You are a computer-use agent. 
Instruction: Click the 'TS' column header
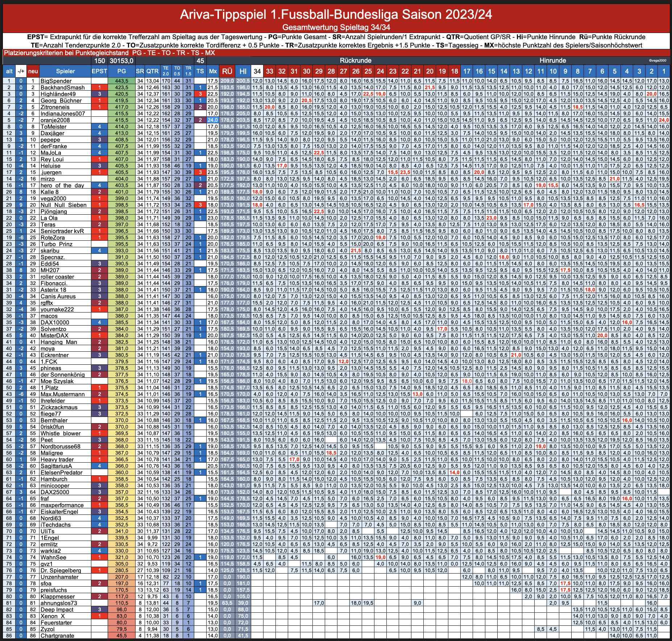(x=200, y=71)
